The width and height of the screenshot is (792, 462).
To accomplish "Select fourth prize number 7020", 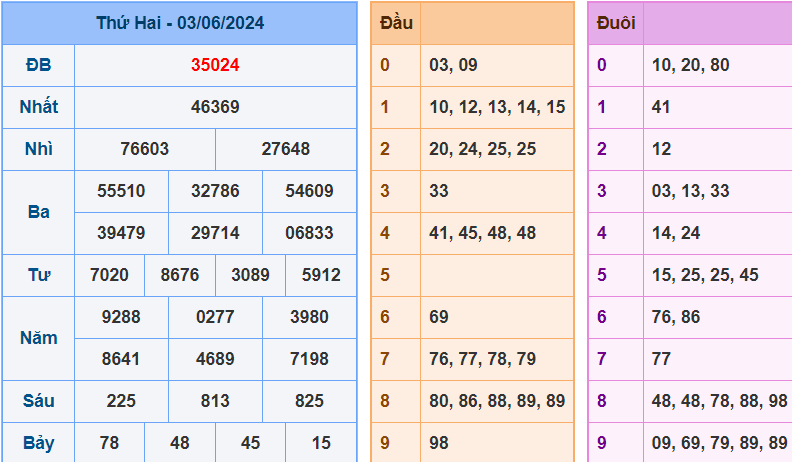I will pos(109,275).
